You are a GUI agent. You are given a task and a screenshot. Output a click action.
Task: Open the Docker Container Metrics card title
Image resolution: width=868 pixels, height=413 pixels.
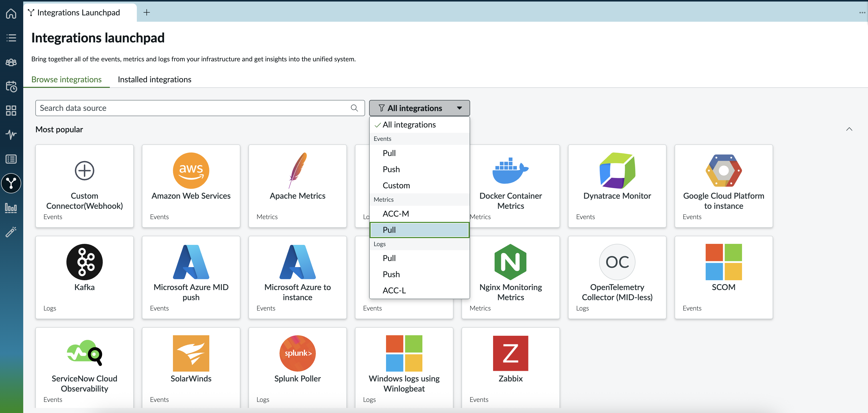[510, 201]
